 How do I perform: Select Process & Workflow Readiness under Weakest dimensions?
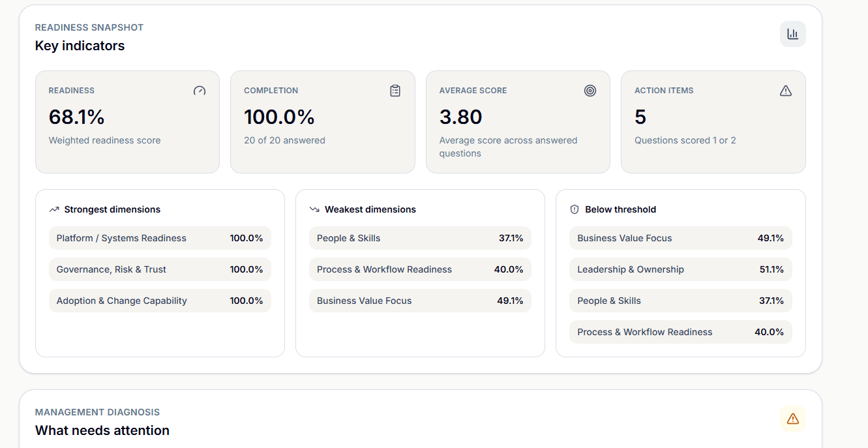coord(420,269)
